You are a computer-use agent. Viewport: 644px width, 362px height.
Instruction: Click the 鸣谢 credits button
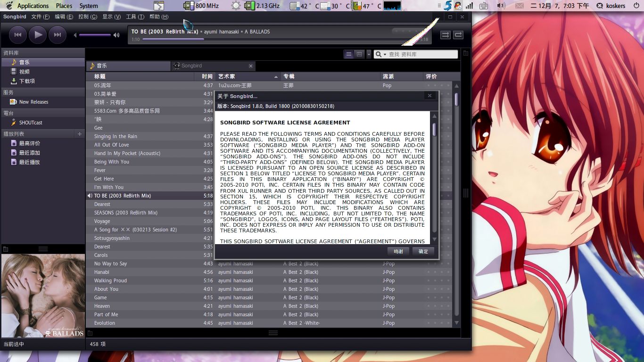398,251
